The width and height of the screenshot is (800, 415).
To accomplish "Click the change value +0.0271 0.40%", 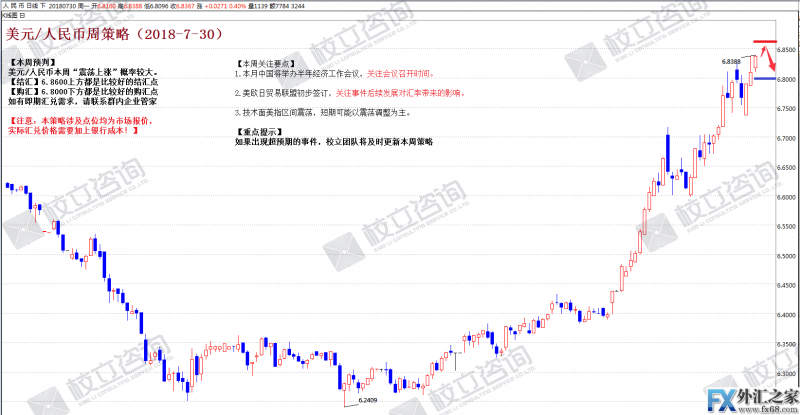I will point(225,6).
